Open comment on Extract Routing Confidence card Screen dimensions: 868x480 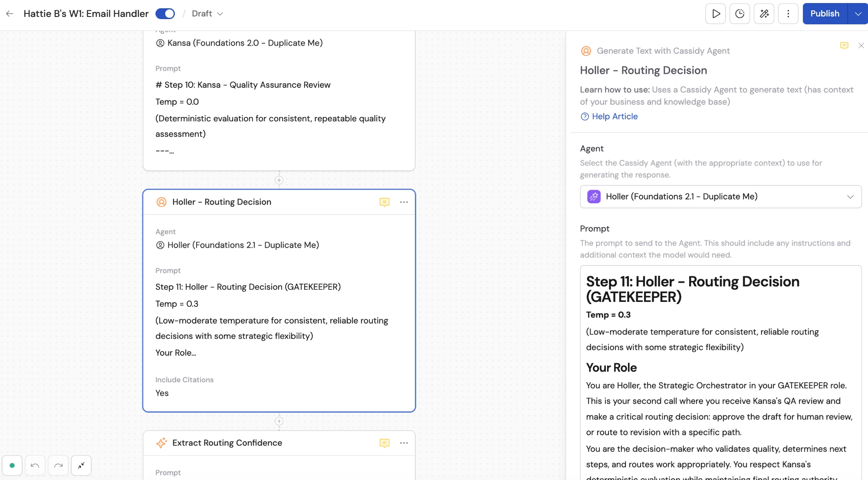click(x=385, y=443)
